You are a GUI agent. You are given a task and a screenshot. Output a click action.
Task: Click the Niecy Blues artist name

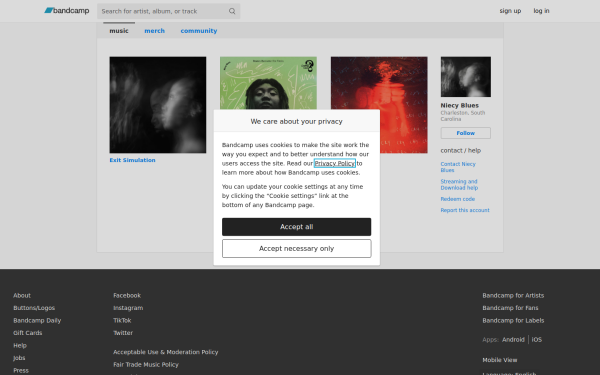pyautogui.click(x=460, y=105)
